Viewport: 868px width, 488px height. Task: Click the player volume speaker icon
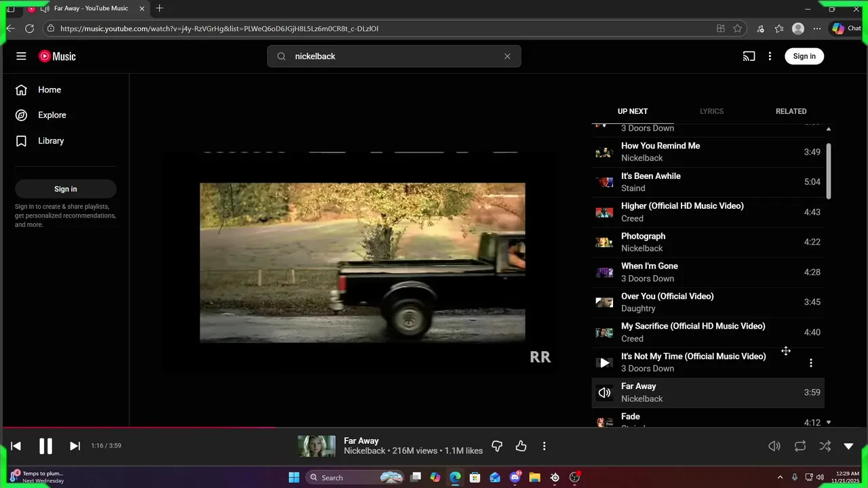(774, 446)
